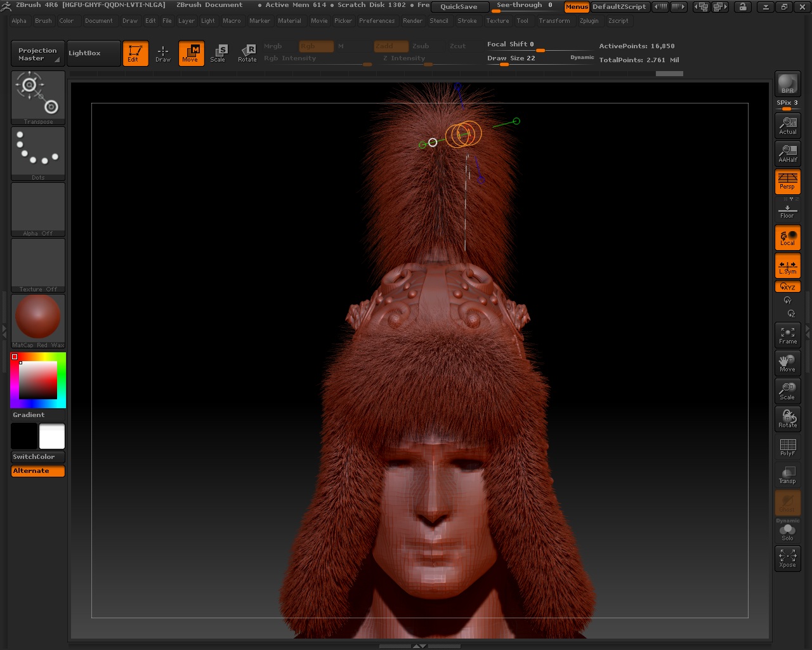Adjust the See-through slider
This screenshot has width=812, height=650.
click(525, 7)
